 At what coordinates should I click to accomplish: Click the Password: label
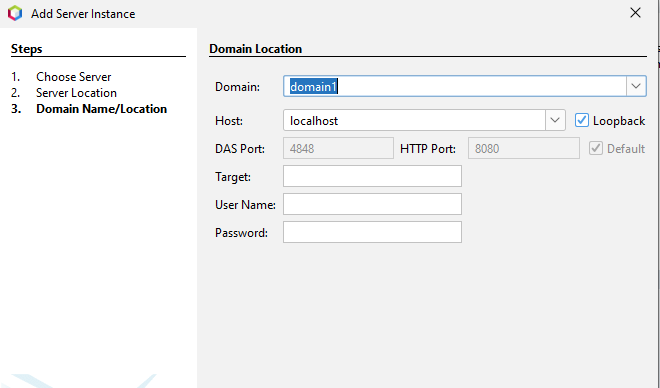(241, 233)
